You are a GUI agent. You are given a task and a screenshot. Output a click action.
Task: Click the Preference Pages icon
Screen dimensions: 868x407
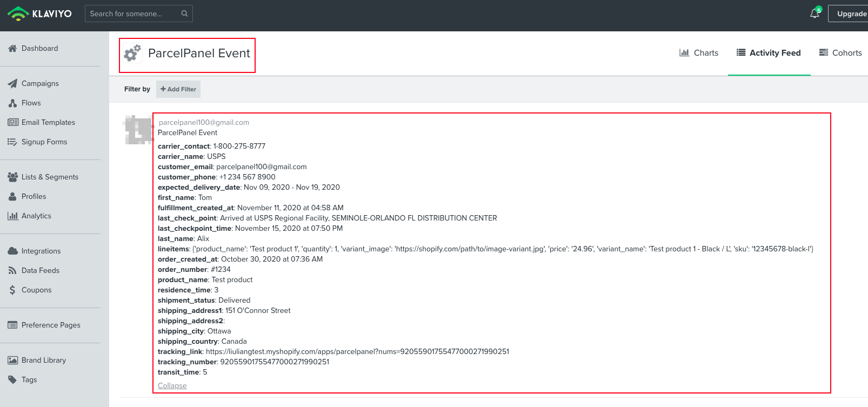tap(12, 325)
